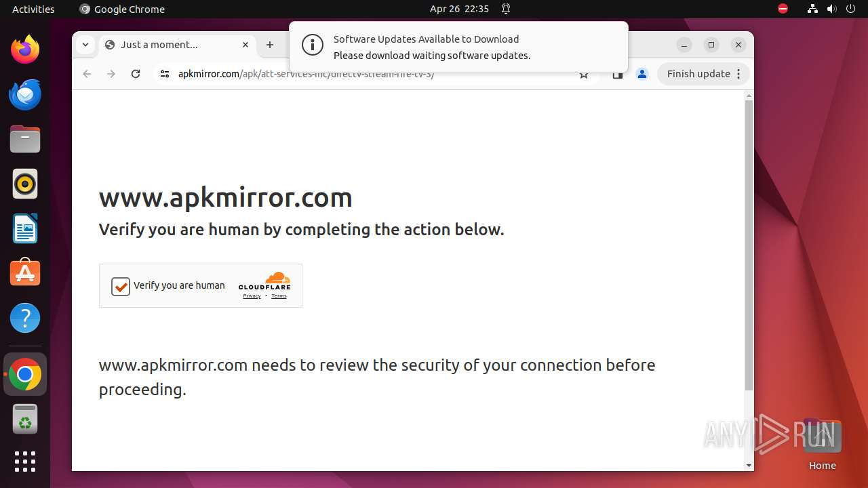
Task: Open the Google Chrome app menu
Action: pyautogui.click(x=122, y=9)
